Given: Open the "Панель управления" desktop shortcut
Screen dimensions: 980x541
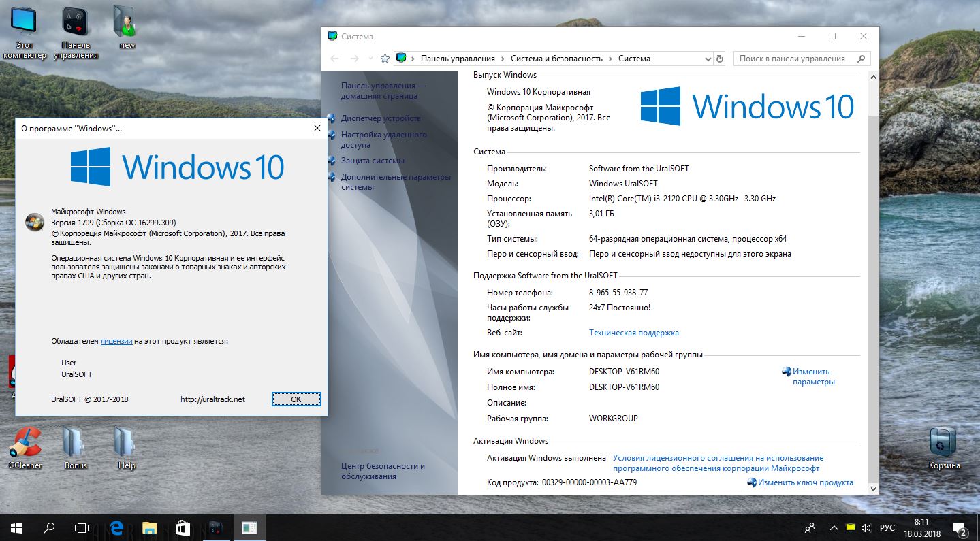Looking at the screenshot, I should [x=76, y=33].
